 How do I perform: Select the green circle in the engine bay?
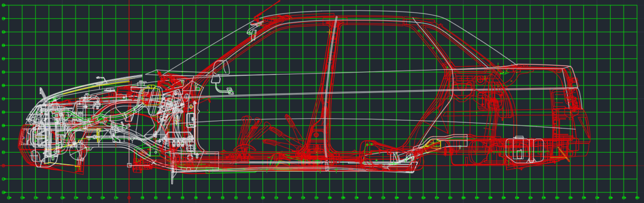click(x=101, y=119)
